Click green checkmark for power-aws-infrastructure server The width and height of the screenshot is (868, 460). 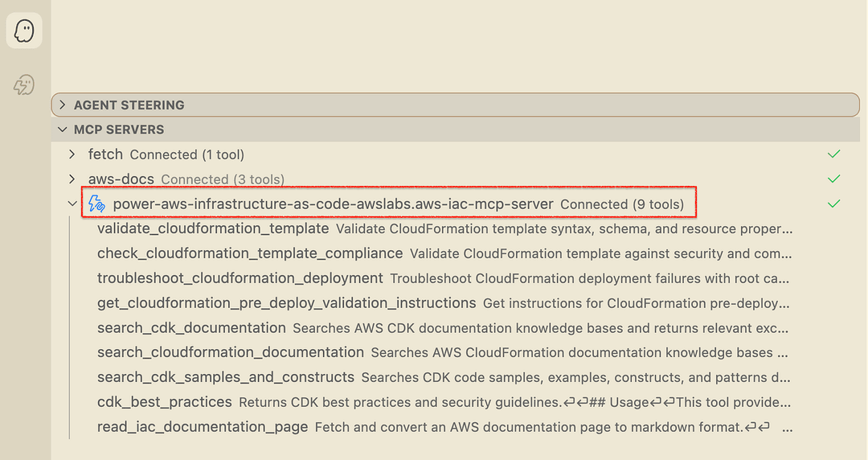pos(833,204)
